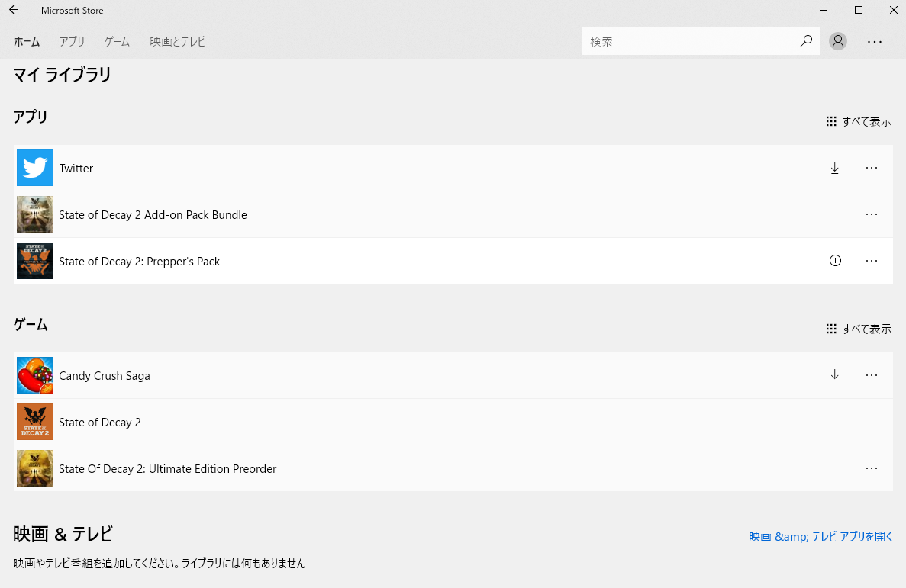Click the search magnifier icon
This screenshot has width=906, height=588.
(806, 41)
